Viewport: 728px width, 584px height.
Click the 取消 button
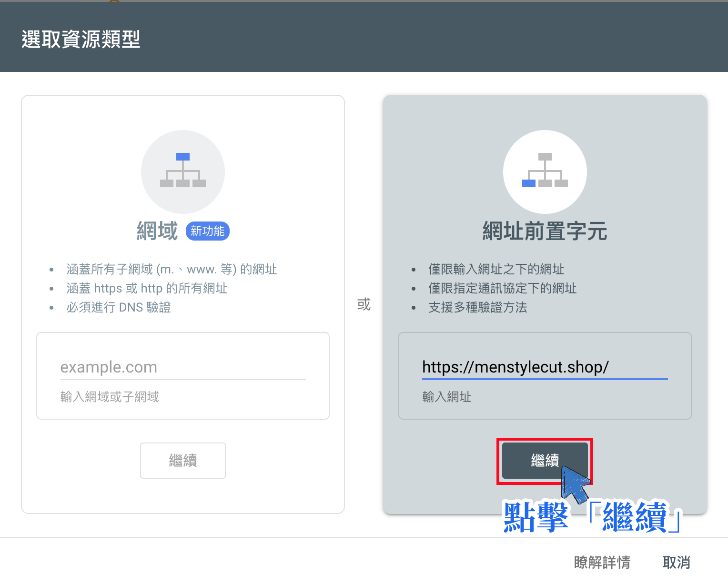click(x=677, y=562)
